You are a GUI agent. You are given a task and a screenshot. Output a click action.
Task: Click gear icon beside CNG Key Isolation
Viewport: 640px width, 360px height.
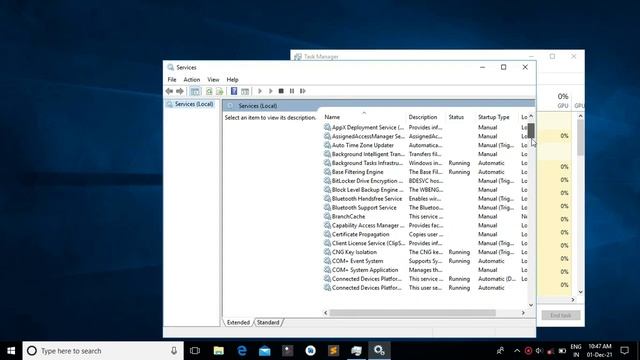coord(327,252)
